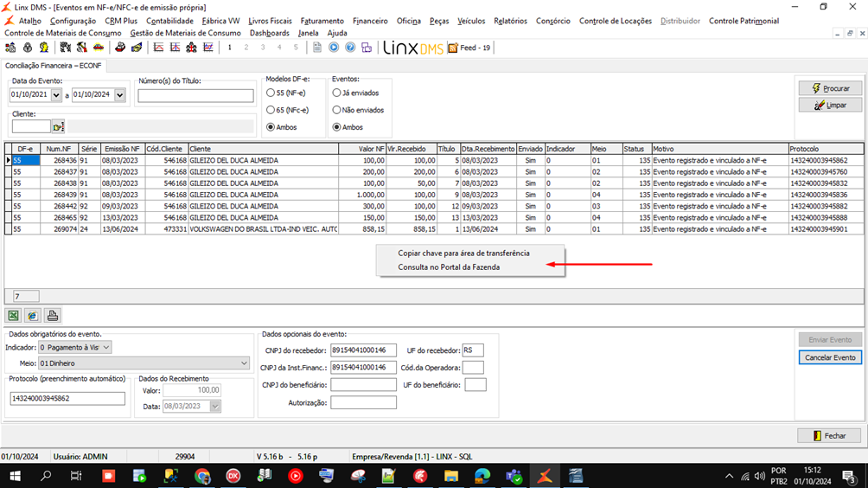Image resolution: width=868 pixels, height=488 pixels.
Task: Click the CNPJ do recebedor field
Action: [x=363, y=350]
